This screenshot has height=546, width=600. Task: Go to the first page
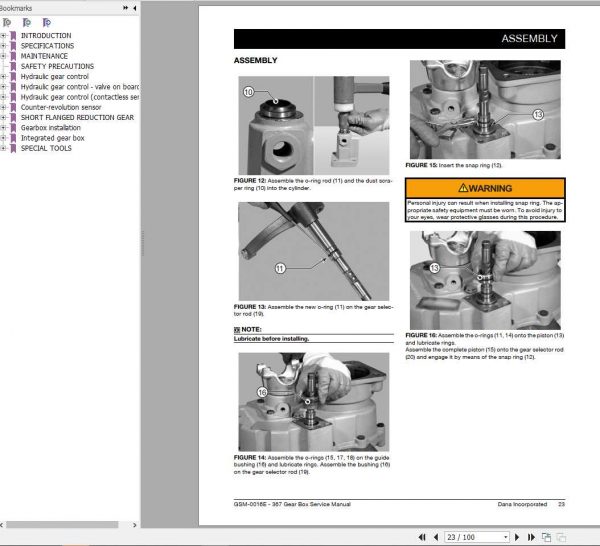pyautogui.click(x=422, y=537)
